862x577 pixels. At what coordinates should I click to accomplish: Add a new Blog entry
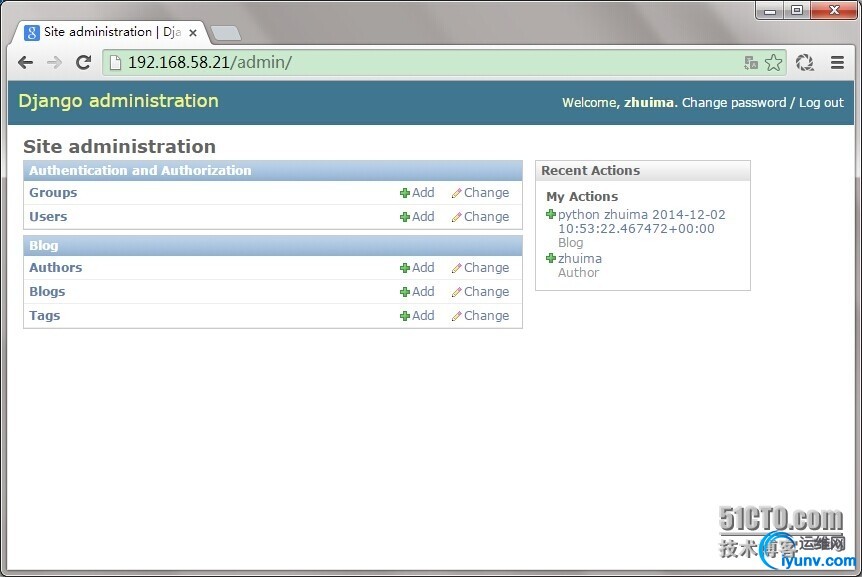click(417, 292)
